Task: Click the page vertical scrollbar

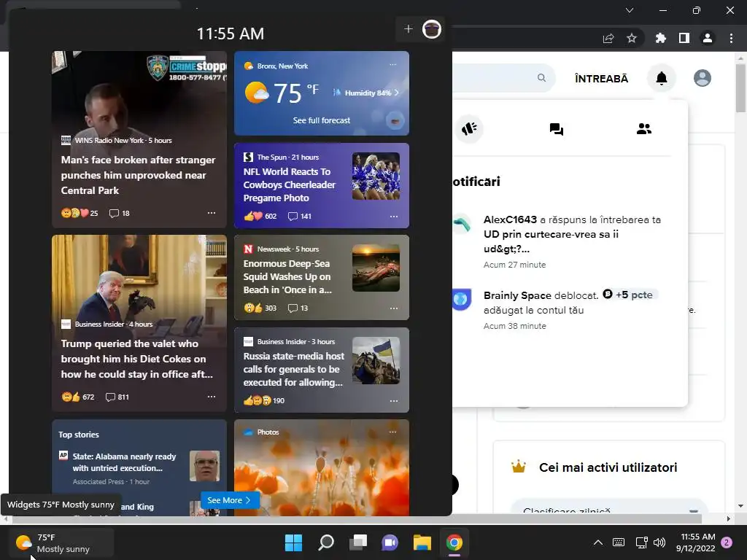Action: point(740,88)
